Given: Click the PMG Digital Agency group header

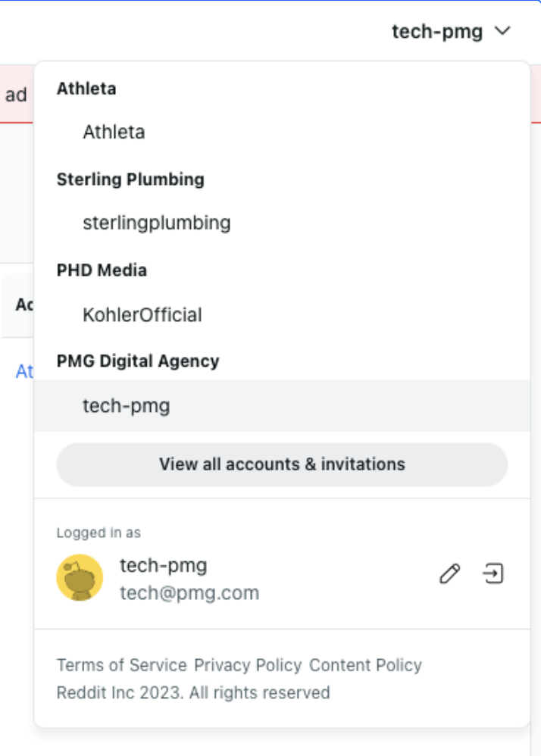Looking at the screenshot, I should tap(138, 361).
